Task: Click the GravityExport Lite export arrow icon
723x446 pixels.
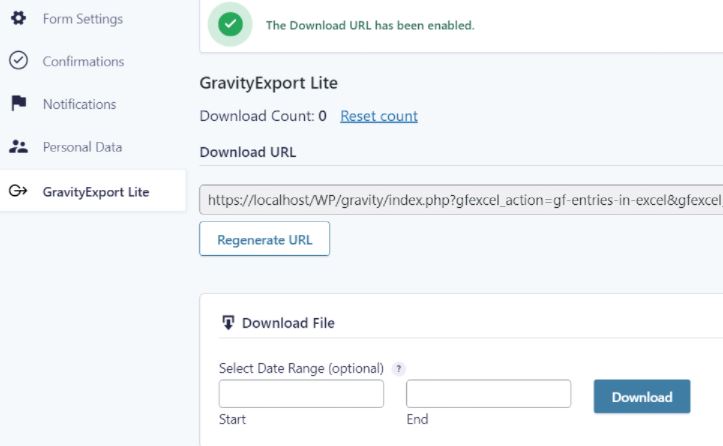Action: tap(18, 190)
